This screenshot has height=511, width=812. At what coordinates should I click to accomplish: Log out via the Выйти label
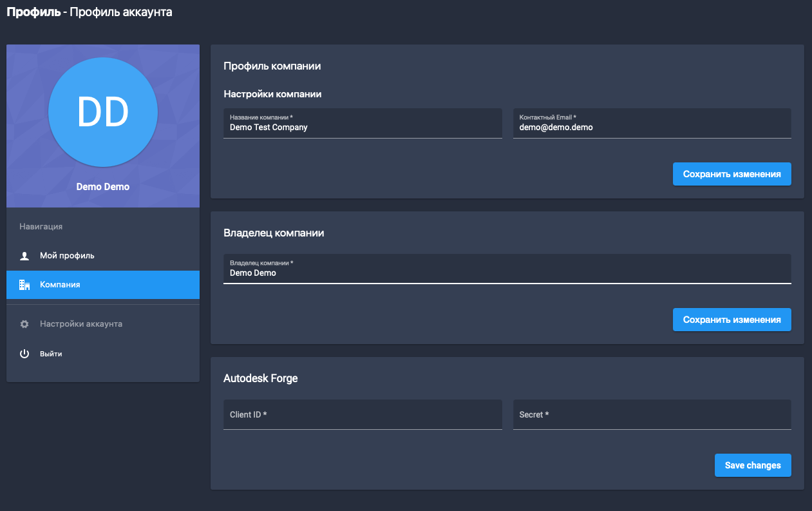coord(51,354)
